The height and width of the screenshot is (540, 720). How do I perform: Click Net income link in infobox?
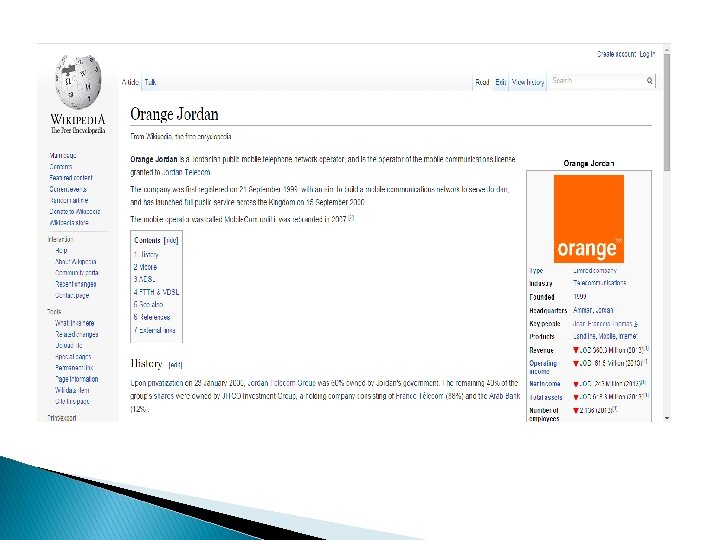(545, 384)
